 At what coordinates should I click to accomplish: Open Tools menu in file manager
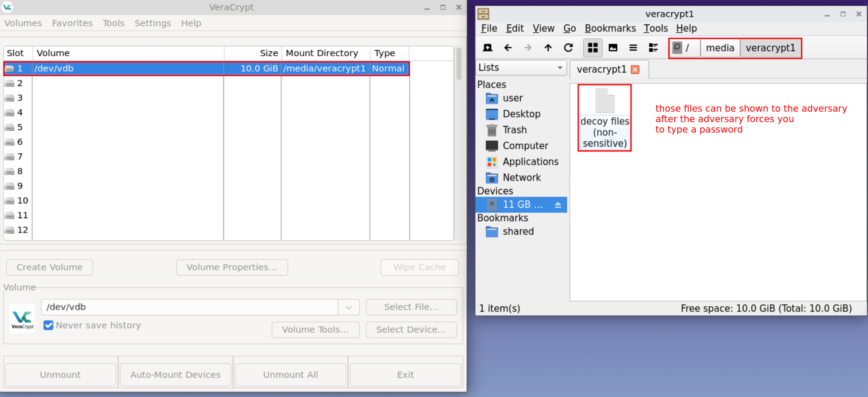click(655, 28)
